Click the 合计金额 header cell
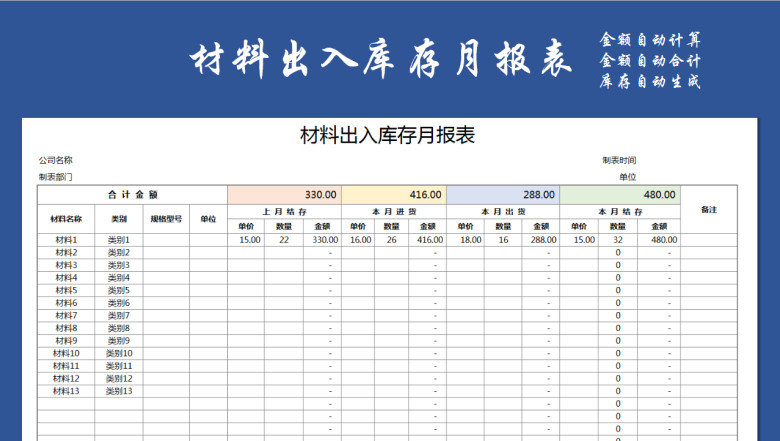Screen dimensions: 780x441 (x=132, y=195)
